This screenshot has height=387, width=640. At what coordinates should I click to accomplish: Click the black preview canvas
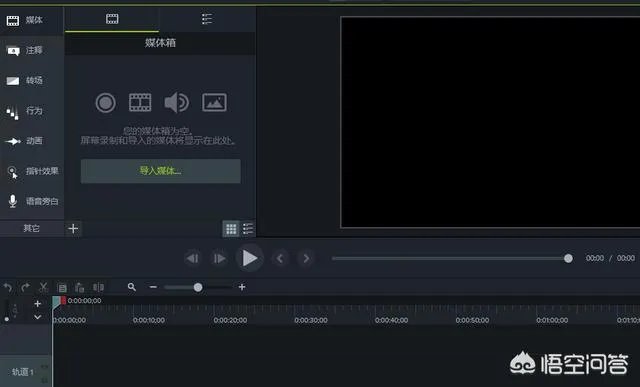pyautogui.click(x=490, y=122)
